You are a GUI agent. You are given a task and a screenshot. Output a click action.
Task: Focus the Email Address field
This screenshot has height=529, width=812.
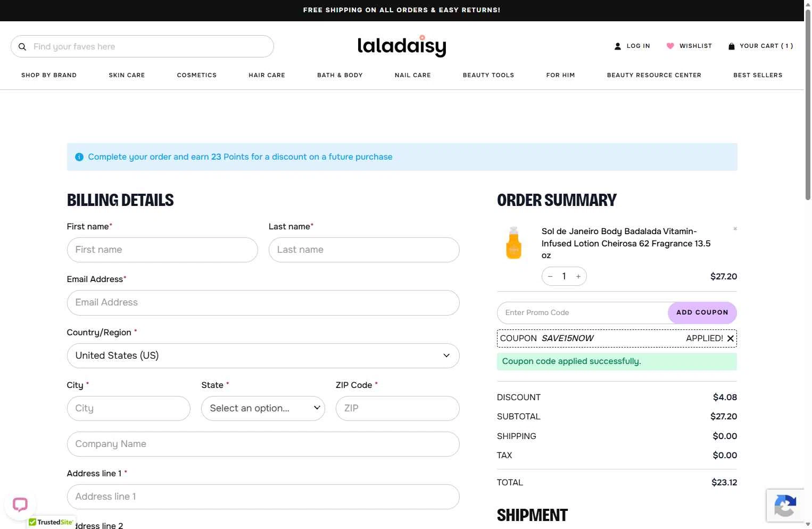263,303
